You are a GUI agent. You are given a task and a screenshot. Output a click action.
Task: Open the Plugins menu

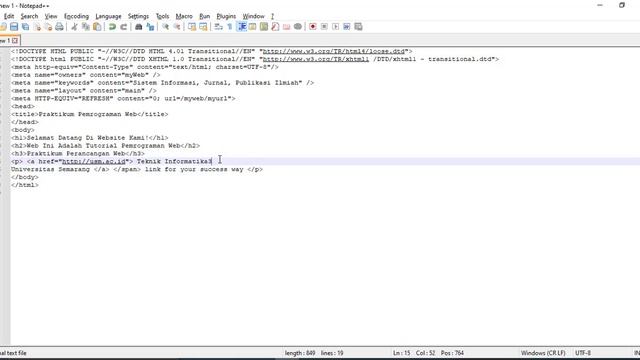(226, 16)
